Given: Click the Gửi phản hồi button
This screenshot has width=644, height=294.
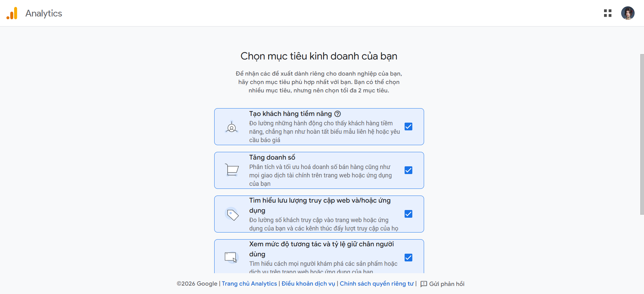Looking at the screenshot, I should (446, 284).
